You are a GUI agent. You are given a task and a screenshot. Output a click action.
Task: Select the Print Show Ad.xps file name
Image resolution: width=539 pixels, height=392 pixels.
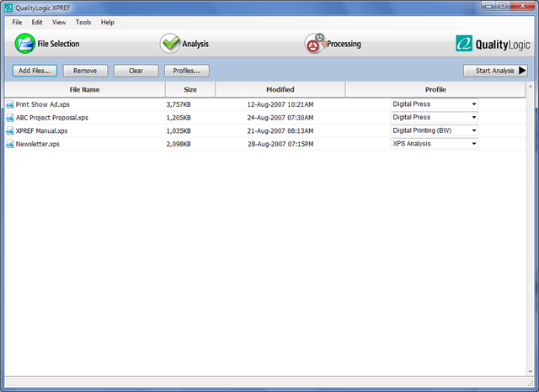tap(43, 104)
